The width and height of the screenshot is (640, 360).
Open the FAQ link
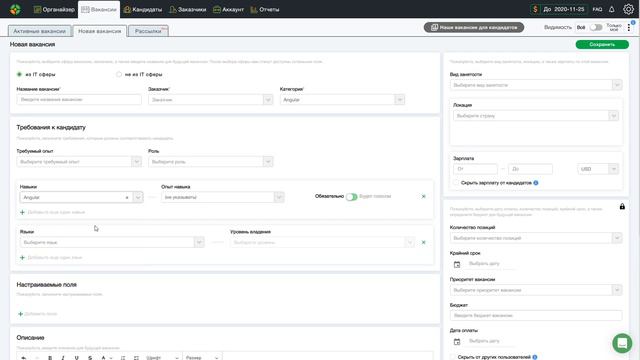597,9
